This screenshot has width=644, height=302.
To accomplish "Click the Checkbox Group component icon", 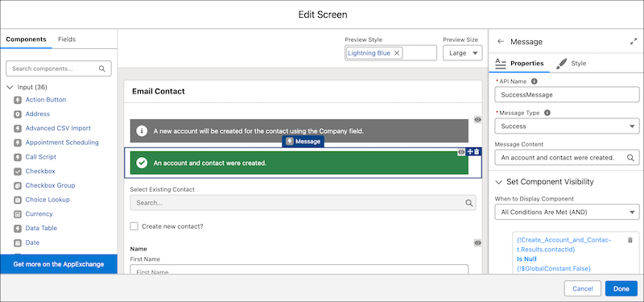I will 17,186.
